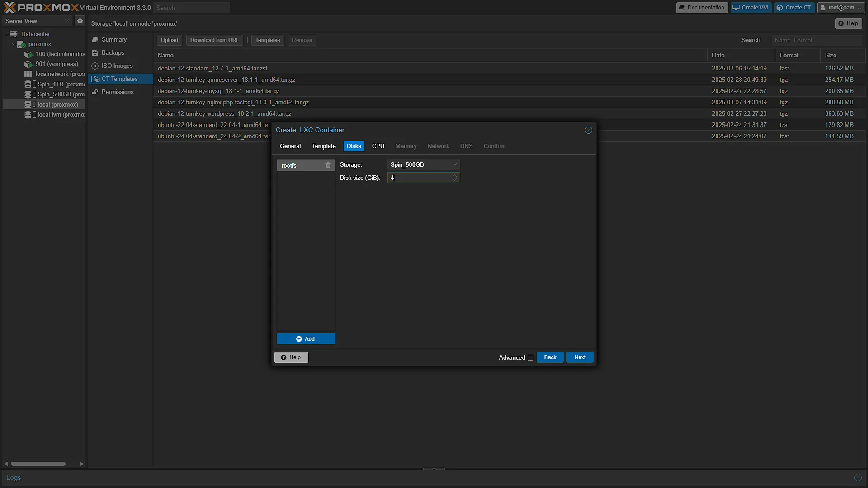Collapse the Datacenter tree node
This screenshot has height=488, width=868.
point(6,34)
